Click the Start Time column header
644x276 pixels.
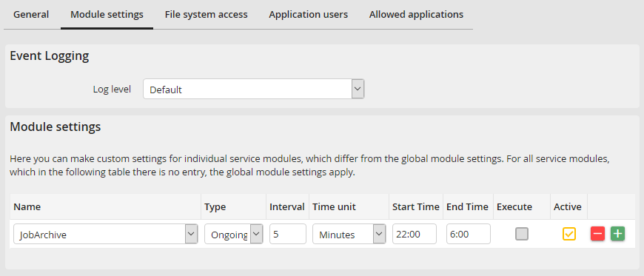pos(416,206)
